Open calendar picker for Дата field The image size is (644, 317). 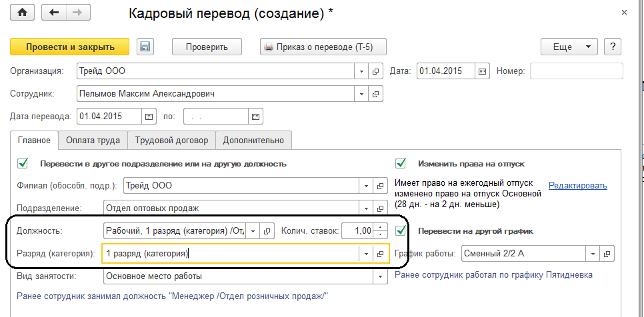[483, 71]
